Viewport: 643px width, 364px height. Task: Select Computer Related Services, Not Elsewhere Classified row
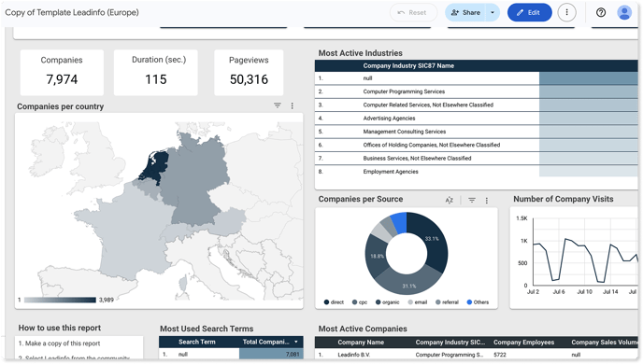pyautogui.click(x=476, y=105)
